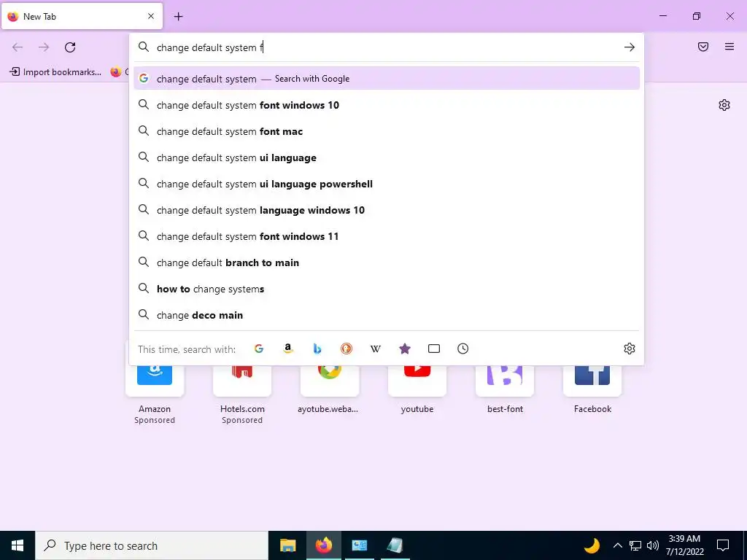Pick suggestion 'change default system font windows 11'
This screenshot has width=747, height=560.
[x=387, y=236]
